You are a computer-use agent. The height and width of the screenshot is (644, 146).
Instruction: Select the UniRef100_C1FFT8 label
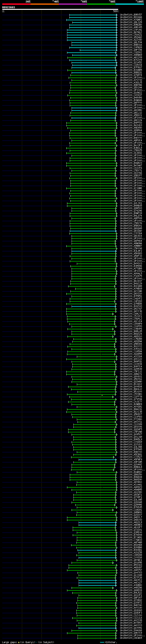(x=131, y=397)
